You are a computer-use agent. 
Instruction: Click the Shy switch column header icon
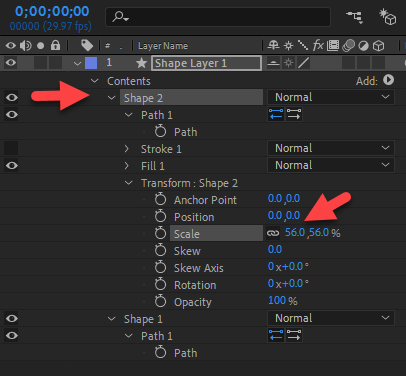click(273, 45)
